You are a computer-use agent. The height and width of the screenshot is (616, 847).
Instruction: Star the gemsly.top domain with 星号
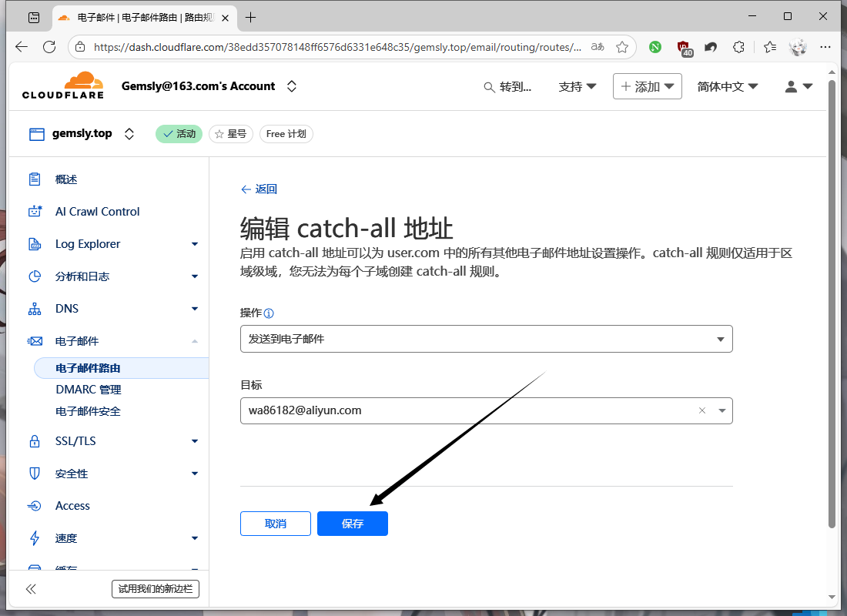tap(231, 134)
